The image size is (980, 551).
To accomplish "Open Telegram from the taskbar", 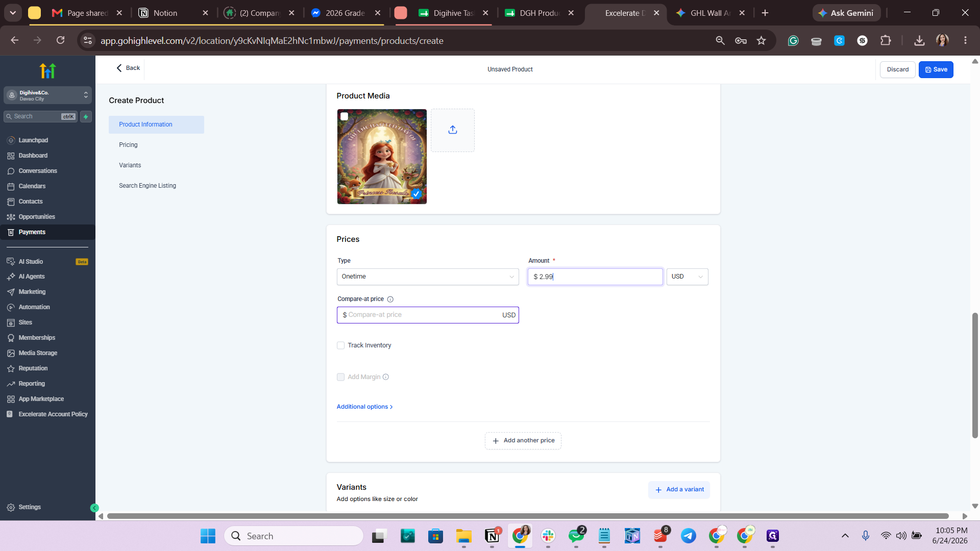I will point(689,536).
